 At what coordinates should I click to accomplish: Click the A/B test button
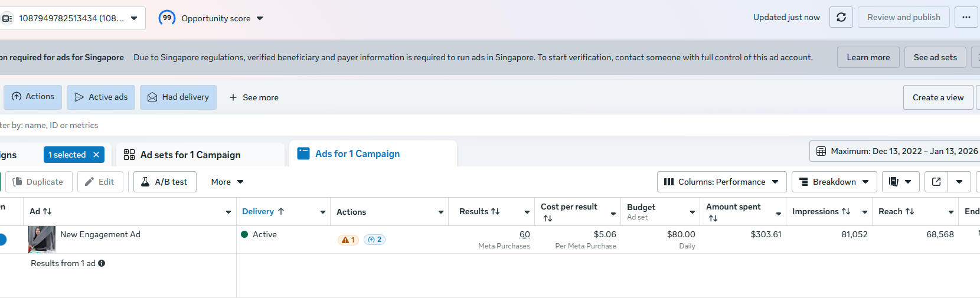click(x=165, y=182)
